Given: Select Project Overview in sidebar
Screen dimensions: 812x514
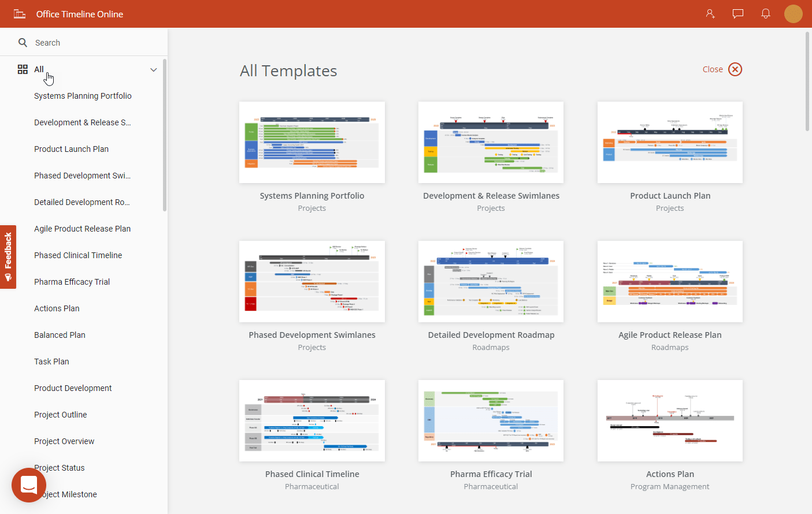Looking at the screenshot, I should [x=64, y=441].
